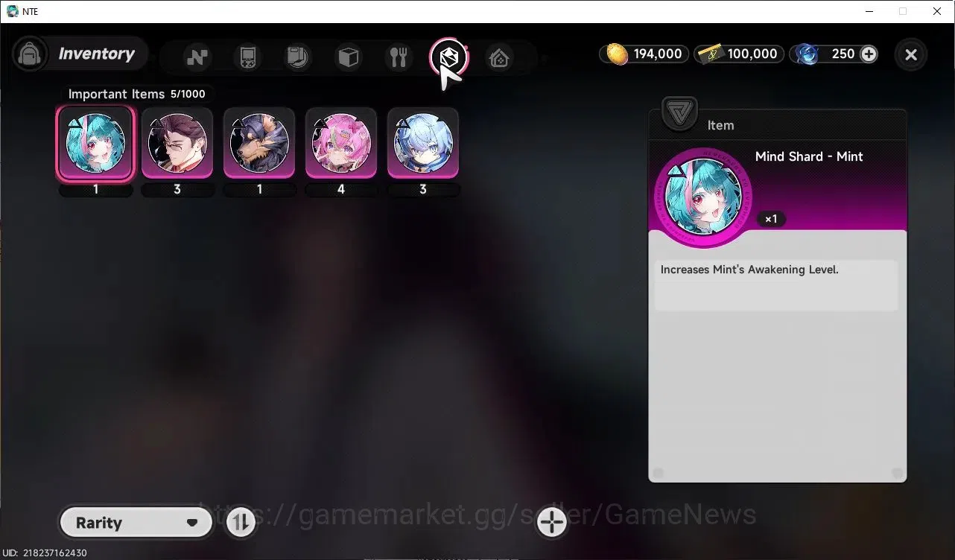Click the x1 quantity badge
The height and width of the screenshot is (560, 955).
[x=771, y=219]
